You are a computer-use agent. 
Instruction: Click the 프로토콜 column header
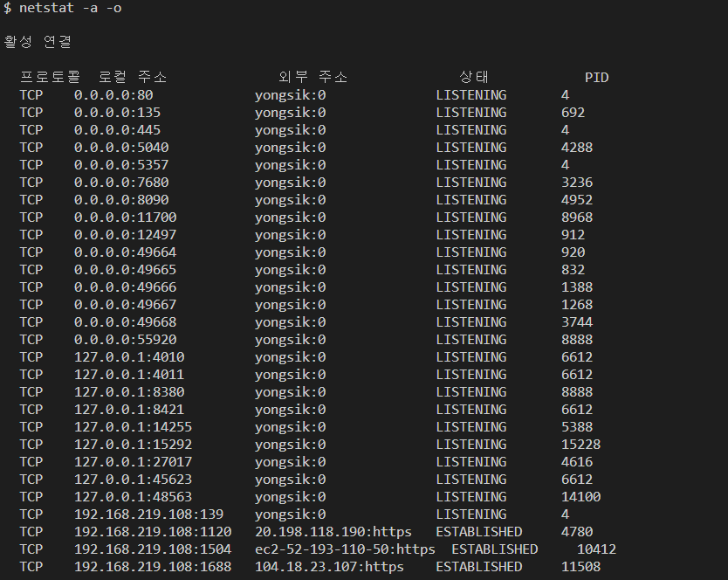coord(50,77)
